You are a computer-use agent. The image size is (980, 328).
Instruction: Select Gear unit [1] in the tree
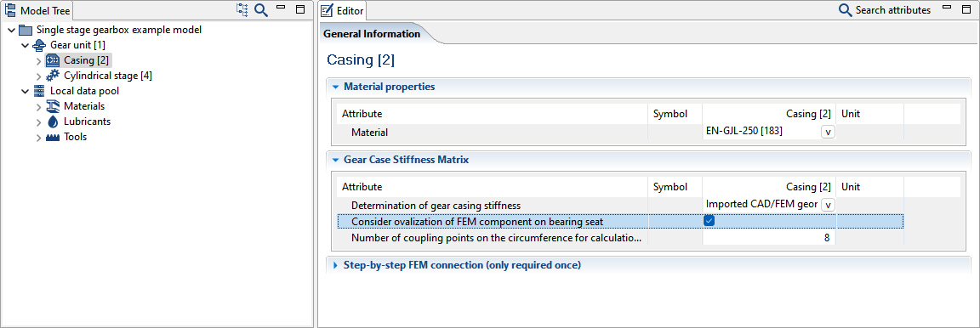tap(77, 45)
